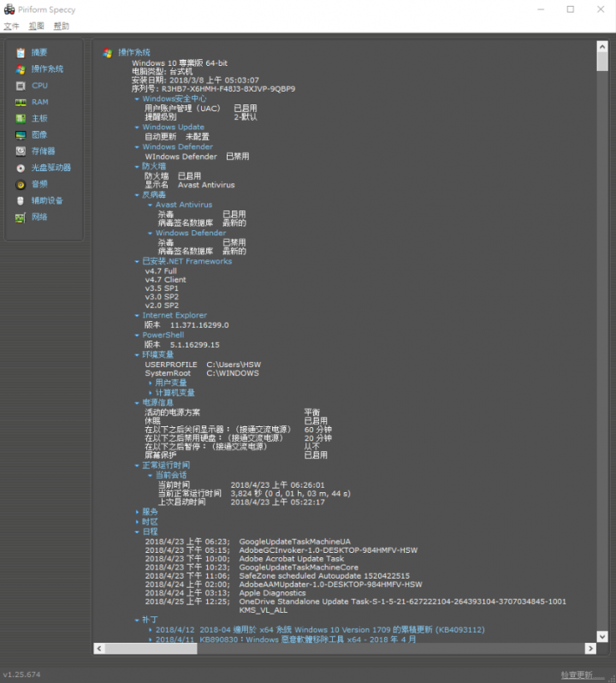616x683 pixels.
Task: Select the 'Windows 10 專業版 64-bit' line
Action: (180, 63)
